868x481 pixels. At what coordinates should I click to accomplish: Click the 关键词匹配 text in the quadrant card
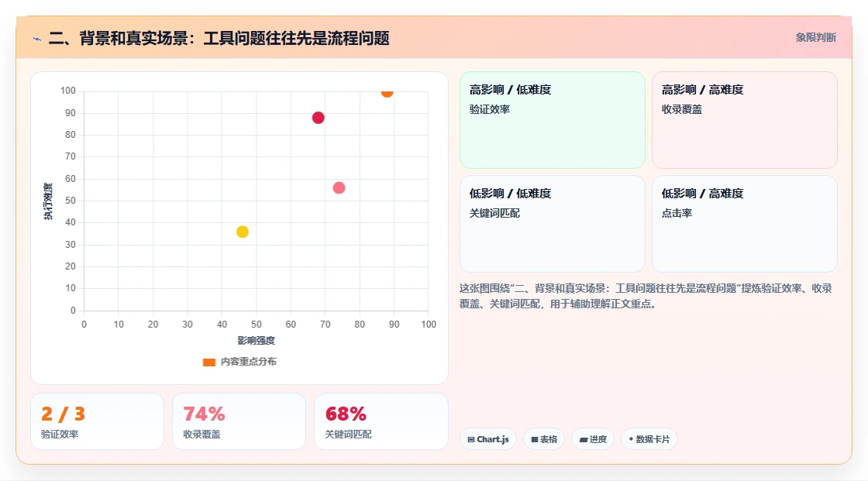[494, 213]
